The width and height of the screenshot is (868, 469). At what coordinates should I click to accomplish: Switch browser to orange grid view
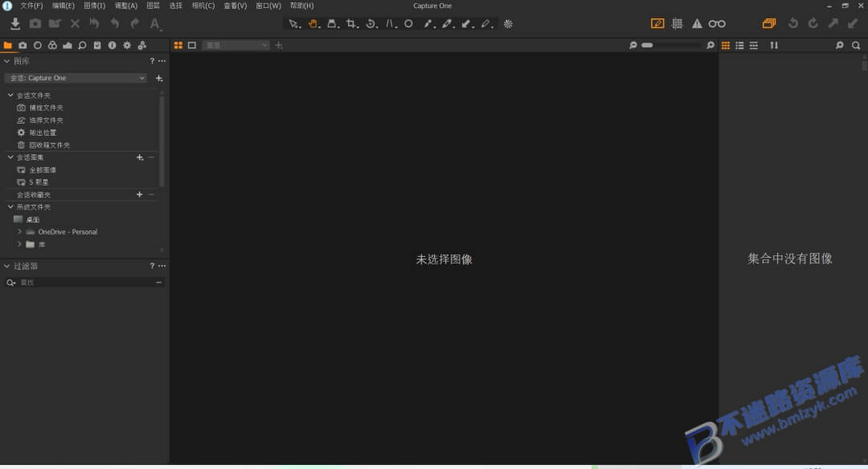tap(726, 45)
